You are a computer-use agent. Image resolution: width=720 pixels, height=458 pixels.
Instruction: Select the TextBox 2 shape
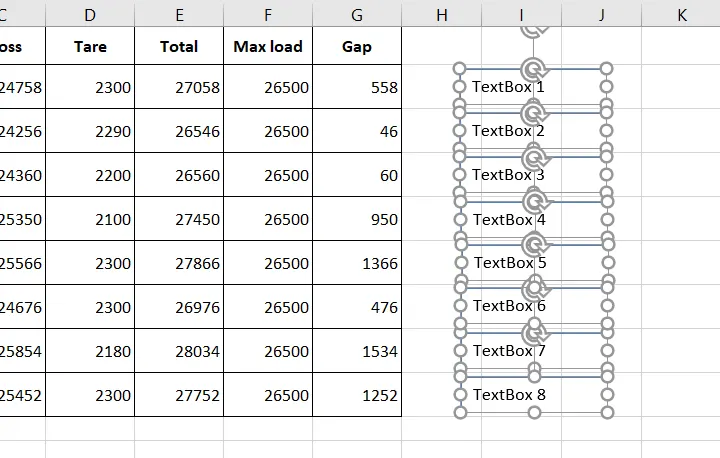(x=508, y=131)
